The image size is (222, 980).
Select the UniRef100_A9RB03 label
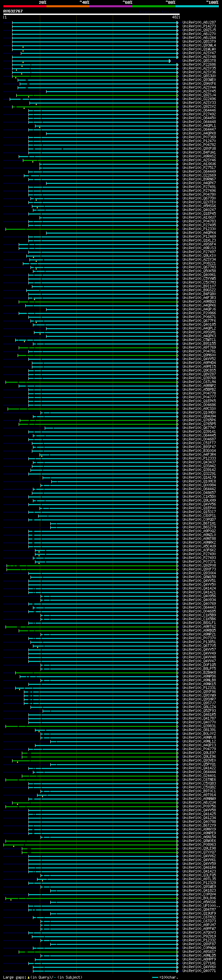[x=199, y=302]
